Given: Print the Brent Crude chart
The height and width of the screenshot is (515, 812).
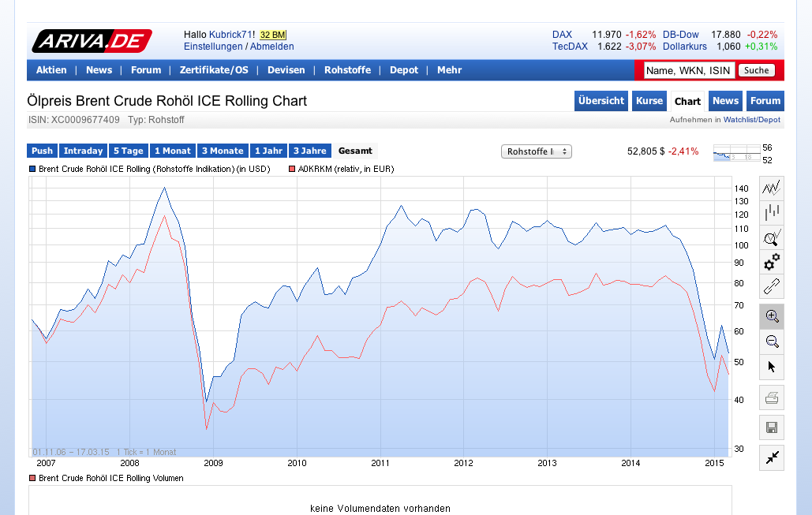Looking at the screenshot, I should [771, 397].
